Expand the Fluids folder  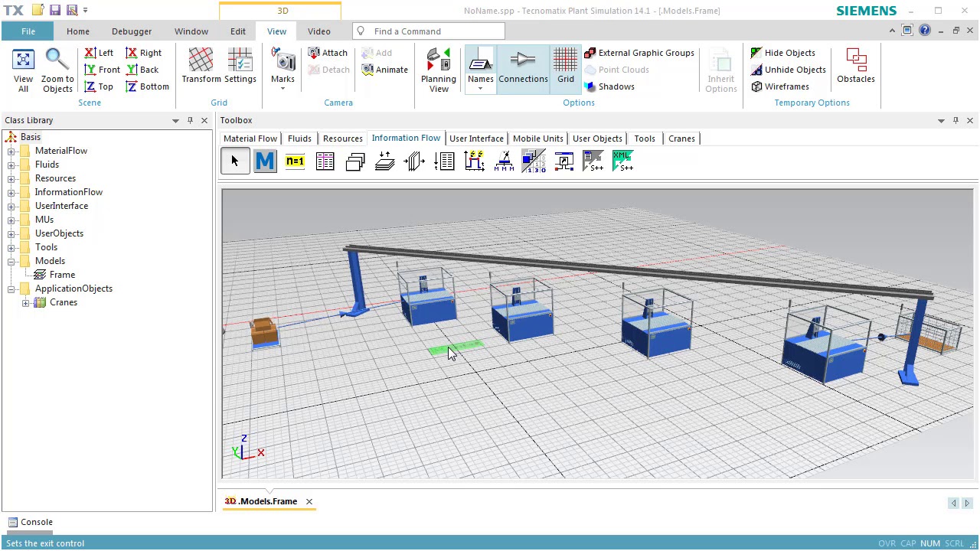[x=11, y=165]
